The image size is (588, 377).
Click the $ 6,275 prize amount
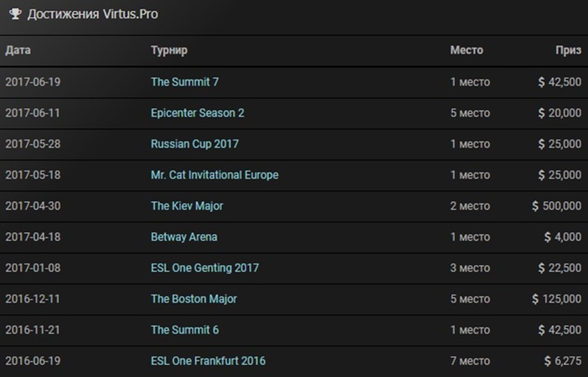click(x=563, y=361)
